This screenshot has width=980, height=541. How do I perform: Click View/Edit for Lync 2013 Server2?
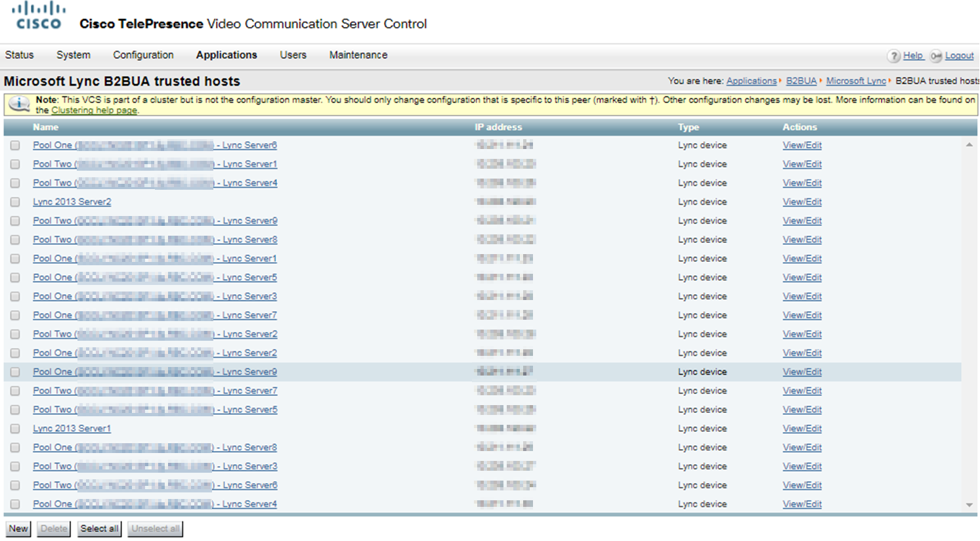[x=802, y=202]
